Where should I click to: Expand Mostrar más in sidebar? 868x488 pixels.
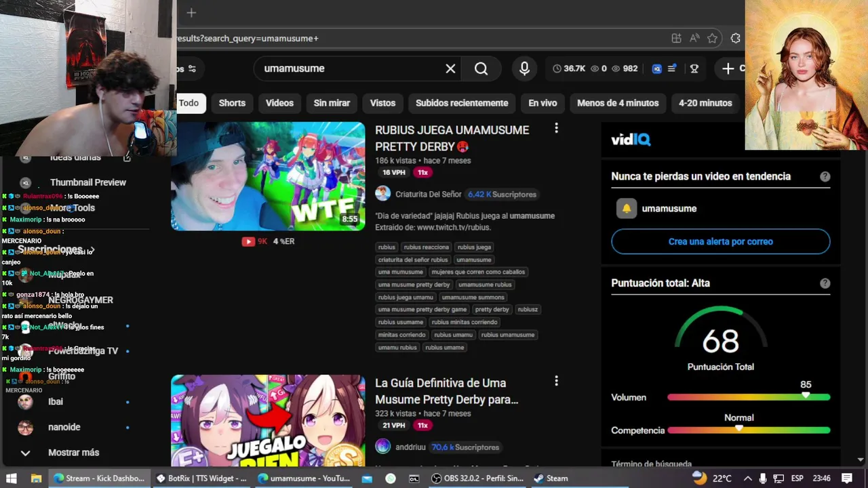pyautogui.click(x=73, y=453)
